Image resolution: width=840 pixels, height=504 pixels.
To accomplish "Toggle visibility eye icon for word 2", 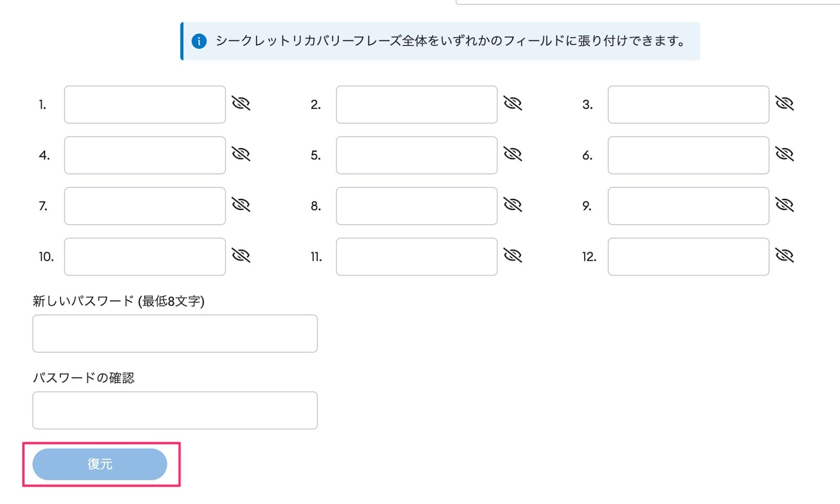I will click(x=513, y=103).
